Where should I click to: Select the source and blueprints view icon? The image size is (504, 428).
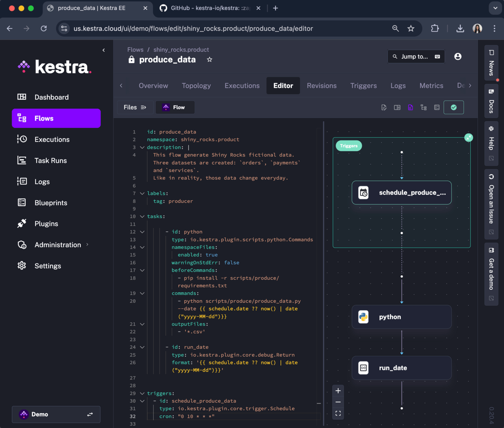437,107
